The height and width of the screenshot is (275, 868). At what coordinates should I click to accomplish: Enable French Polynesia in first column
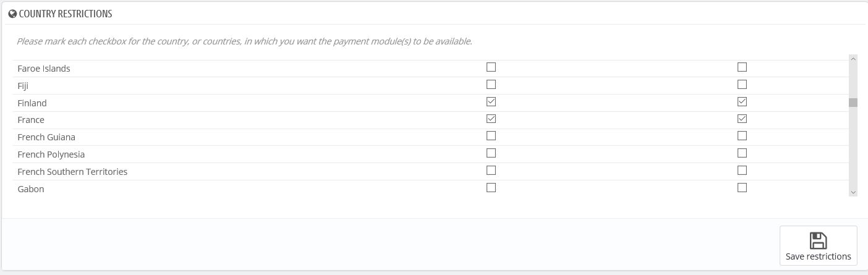[x=491, y=153]
